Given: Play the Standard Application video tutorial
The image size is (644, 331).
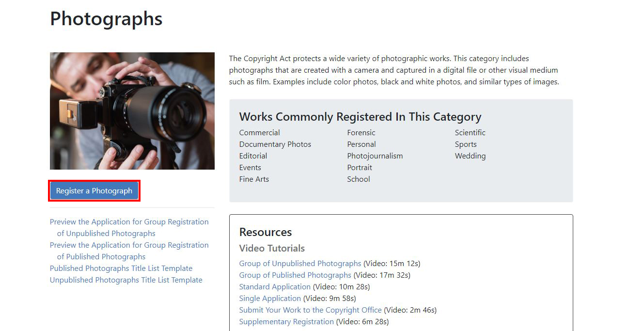Looking at the screenshot, I should 274,286.
